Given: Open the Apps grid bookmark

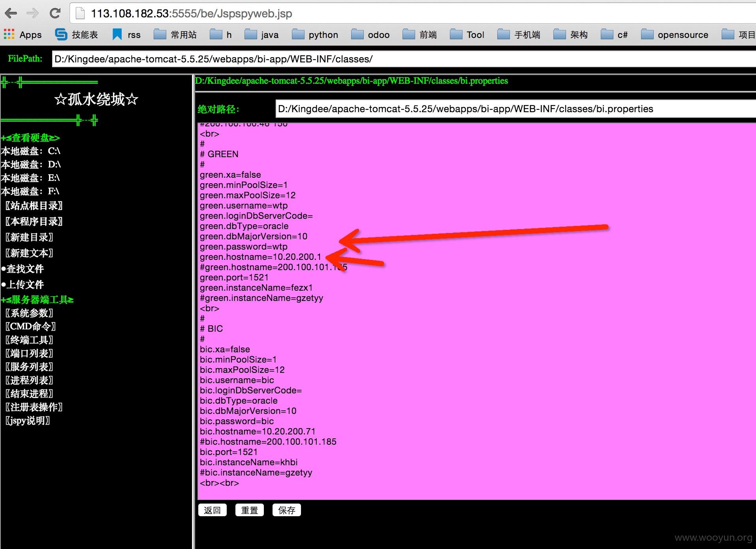Looking at the screenshot, I should [x=23, y=35].
